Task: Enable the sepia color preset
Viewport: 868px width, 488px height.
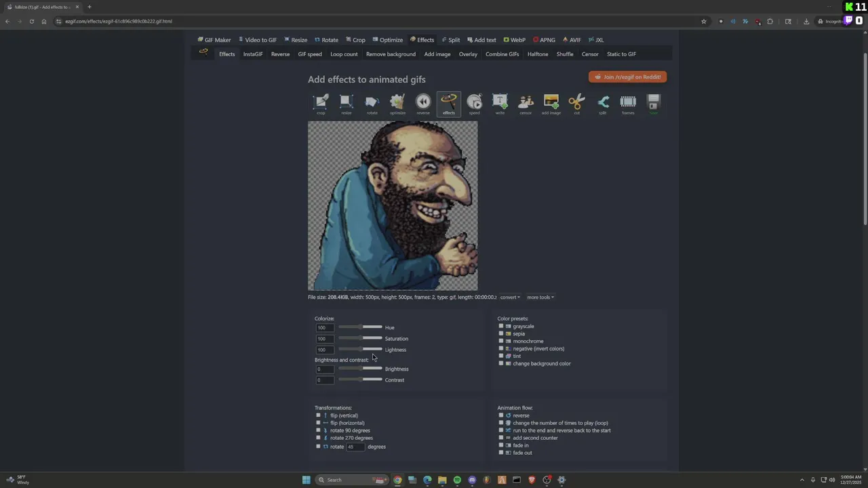Action: pyautogui.click(x=501, y=333)
